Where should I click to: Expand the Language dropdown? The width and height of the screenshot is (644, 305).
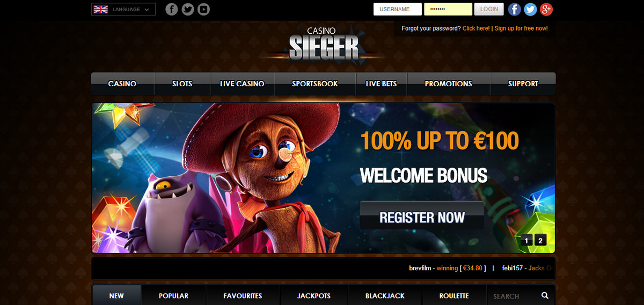[x=123, y=9]
